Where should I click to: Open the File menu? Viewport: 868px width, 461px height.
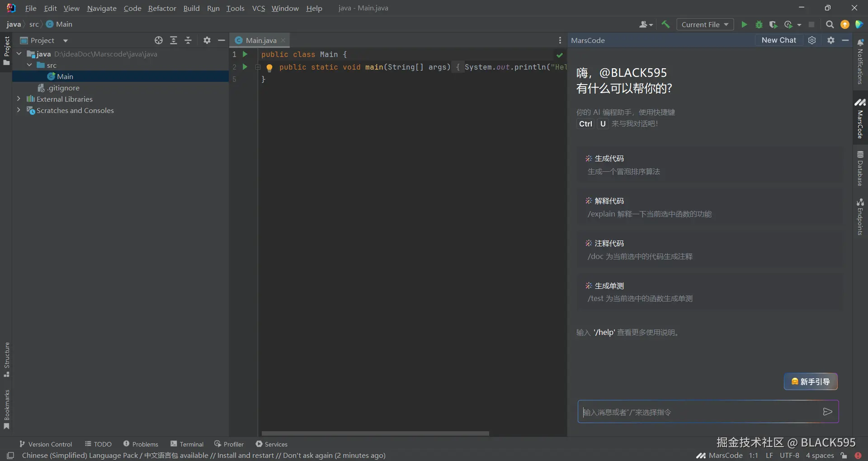point(31,8)
